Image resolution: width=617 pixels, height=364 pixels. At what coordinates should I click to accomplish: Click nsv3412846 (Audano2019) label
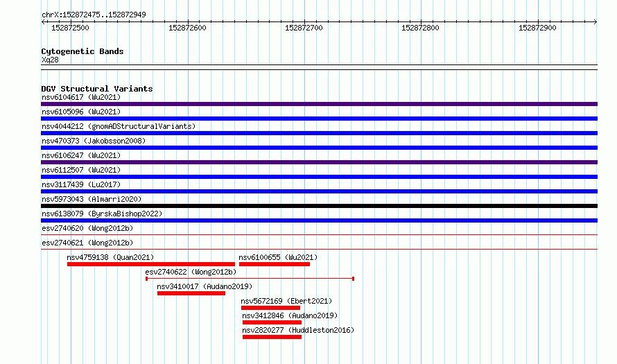point(290,315)
